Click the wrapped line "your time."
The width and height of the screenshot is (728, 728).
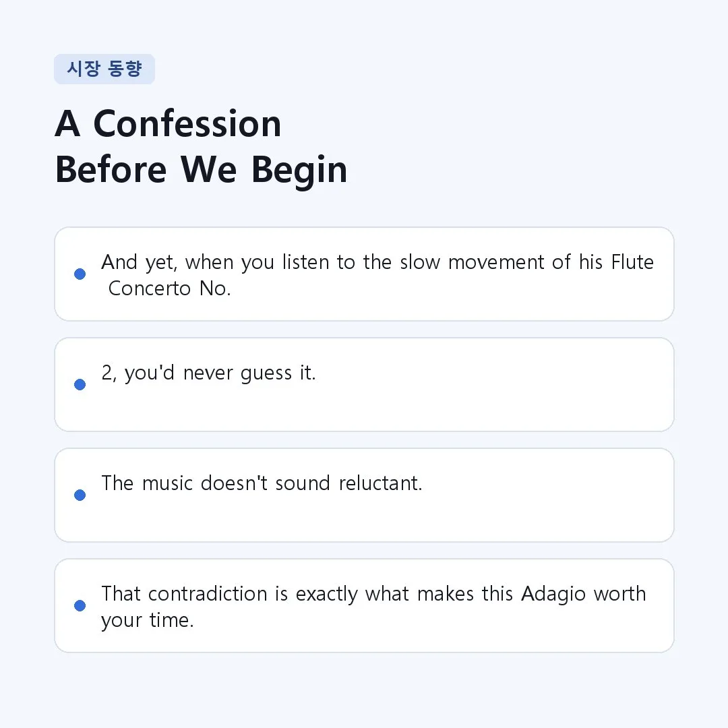click(x=147, y=621)
